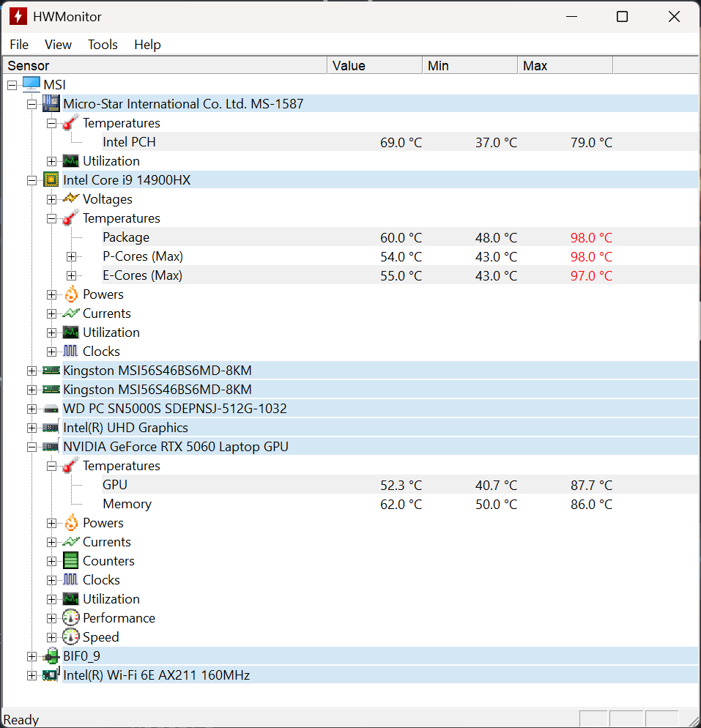Click the red 98.0 °C max in Package row
701x728 pixels.
(591, 237)
